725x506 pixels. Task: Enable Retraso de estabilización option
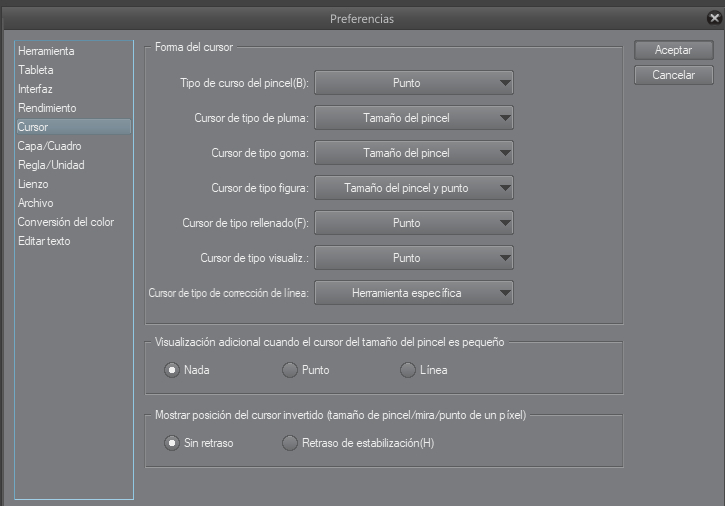tap(290, 443)
